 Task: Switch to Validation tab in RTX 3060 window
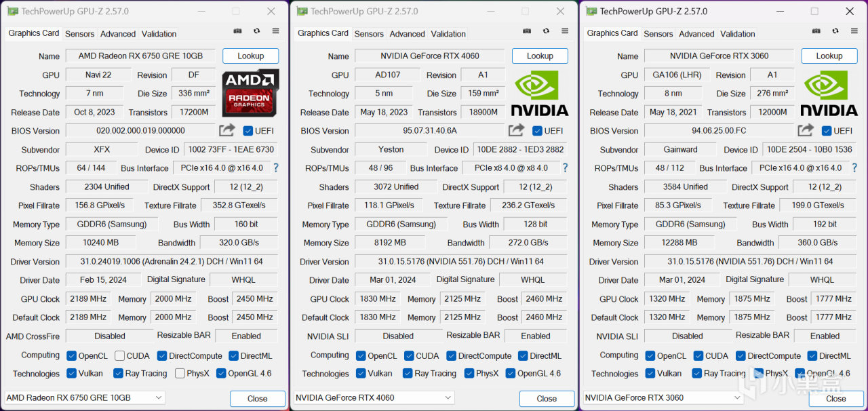coord(738,34)
